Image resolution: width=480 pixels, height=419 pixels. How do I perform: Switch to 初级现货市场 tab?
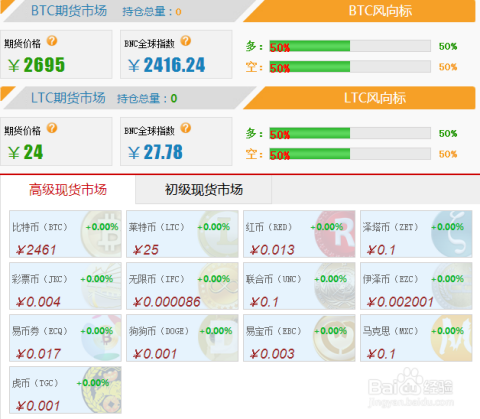[204, 190]
